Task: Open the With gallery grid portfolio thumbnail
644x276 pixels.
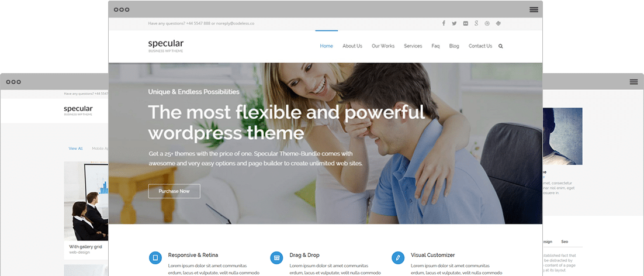Action: point(86,201)
